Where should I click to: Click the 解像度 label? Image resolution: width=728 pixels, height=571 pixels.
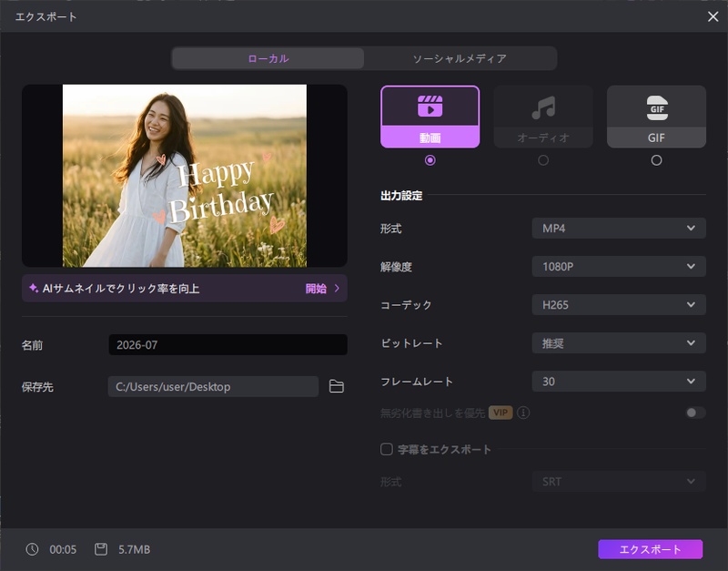click(x=396, y=267)
